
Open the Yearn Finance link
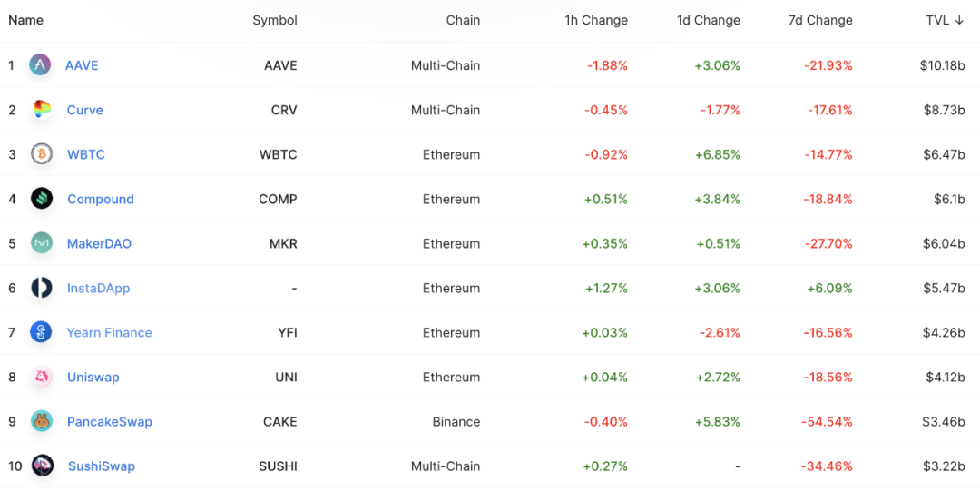(109, 332)
